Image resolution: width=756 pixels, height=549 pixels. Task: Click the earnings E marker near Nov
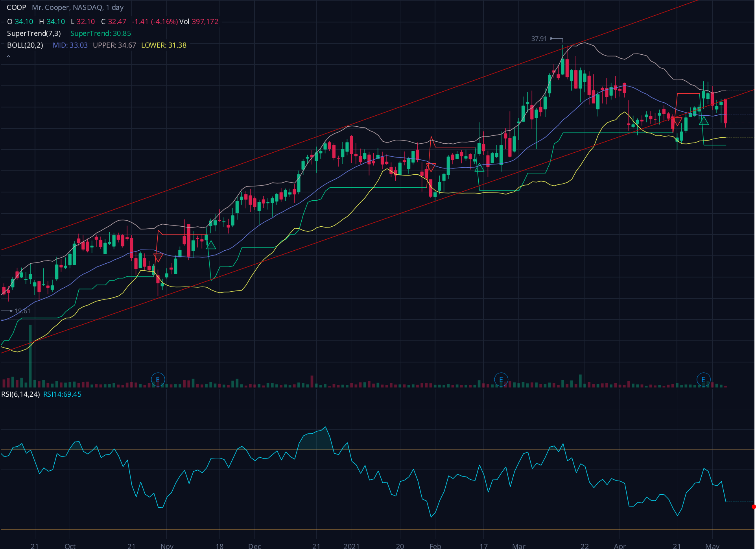point(158,379)
